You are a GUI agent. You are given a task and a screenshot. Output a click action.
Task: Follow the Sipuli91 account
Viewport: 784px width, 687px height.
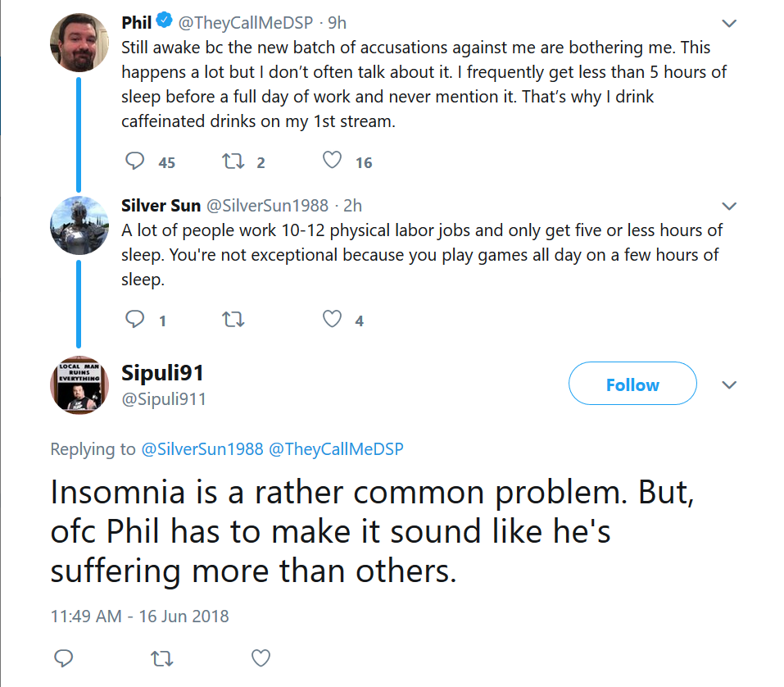click(x=632, y=384)
